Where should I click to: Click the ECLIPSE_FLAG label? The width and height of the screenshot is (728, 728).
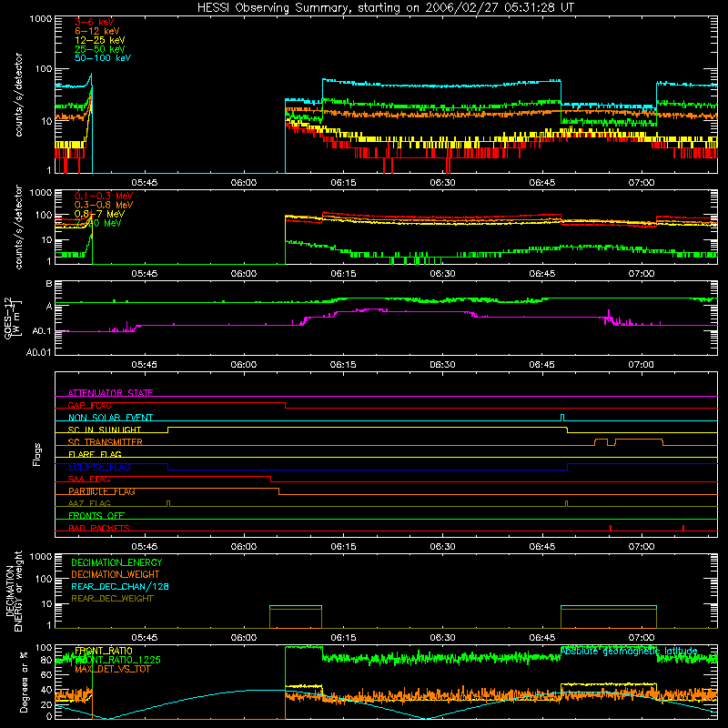[99, 467]
